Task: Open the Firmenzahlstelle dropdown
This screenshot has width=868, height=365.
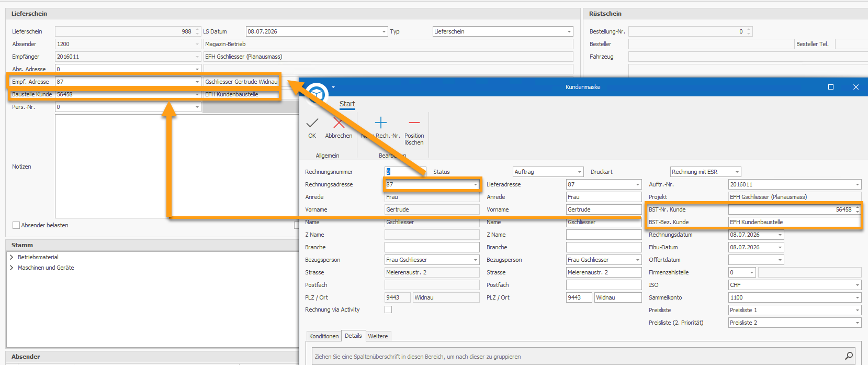Action: pos(752,272)
